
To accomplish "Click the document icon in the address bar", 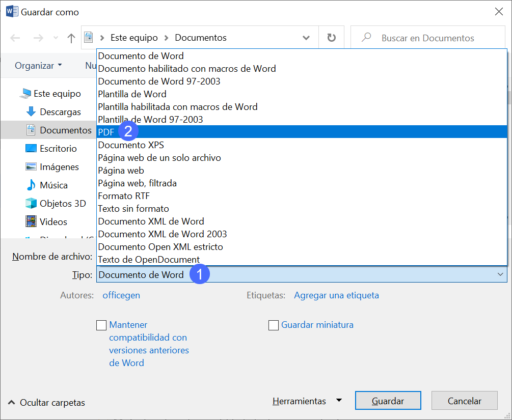I will click(89, 37).
